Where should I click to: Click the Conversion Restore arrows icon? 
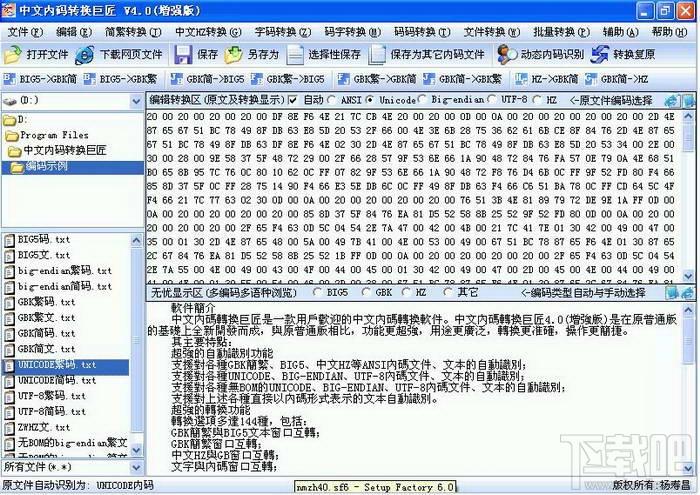point(600,54)
